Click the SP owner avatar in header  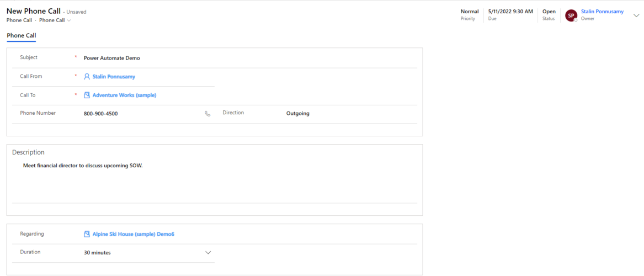[x=571, y=15]
